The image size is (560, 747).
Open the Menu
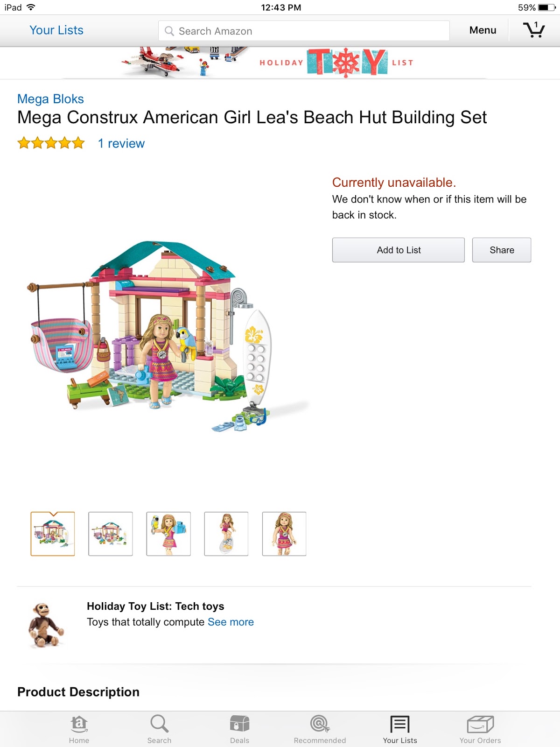[x=483, y=30]
